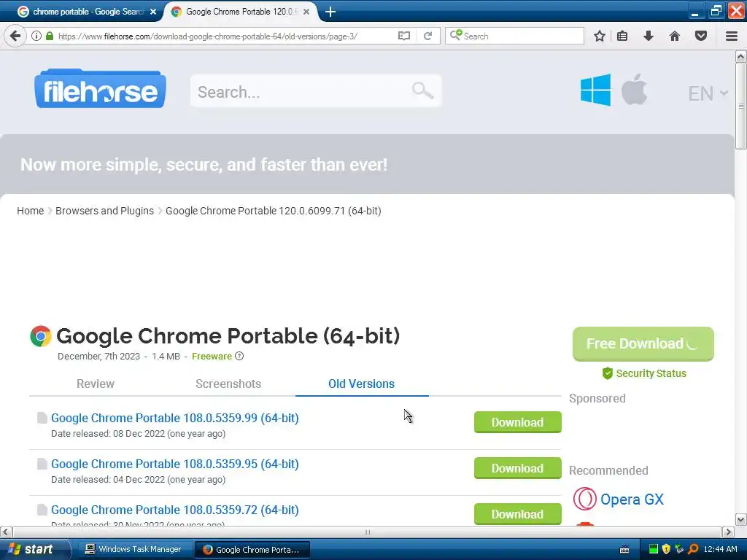
Task: Open Google Chrome Portable 108.0.5359.99 link
Action: tap(175, 418)
